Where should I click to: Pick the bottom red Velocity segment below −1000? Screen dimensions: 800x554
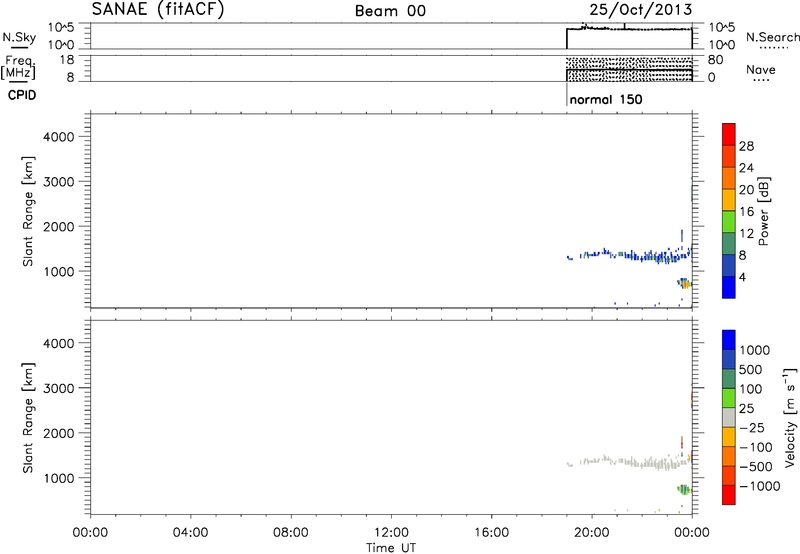(x=729, y=495)
